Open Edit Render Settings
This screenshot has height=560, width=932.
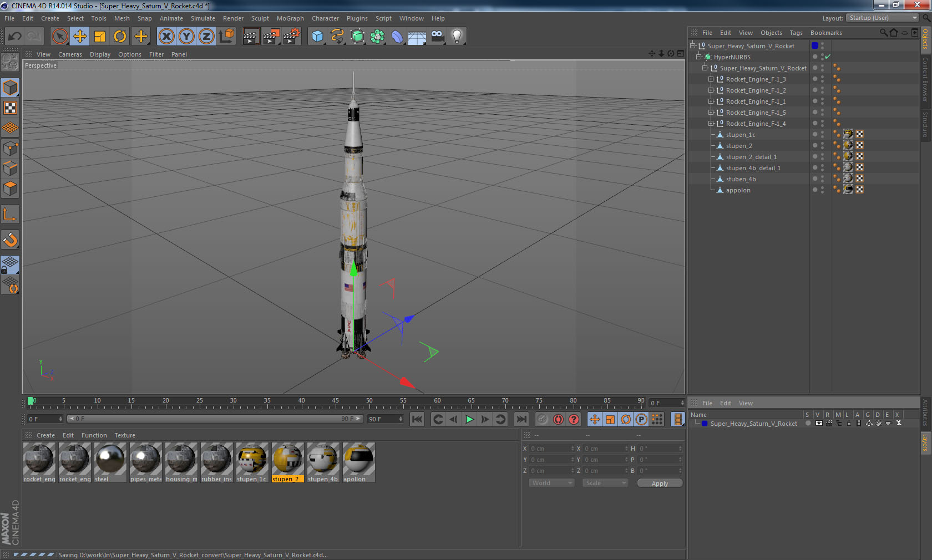tap(291, 37)
